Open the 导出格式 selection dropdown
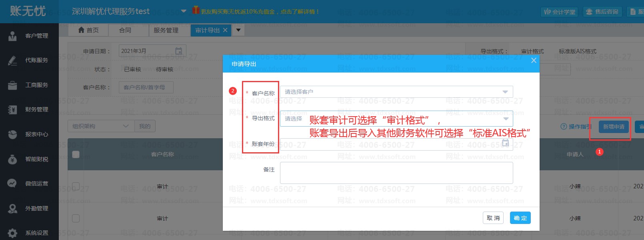644x240 pixels. coord(506,119)
